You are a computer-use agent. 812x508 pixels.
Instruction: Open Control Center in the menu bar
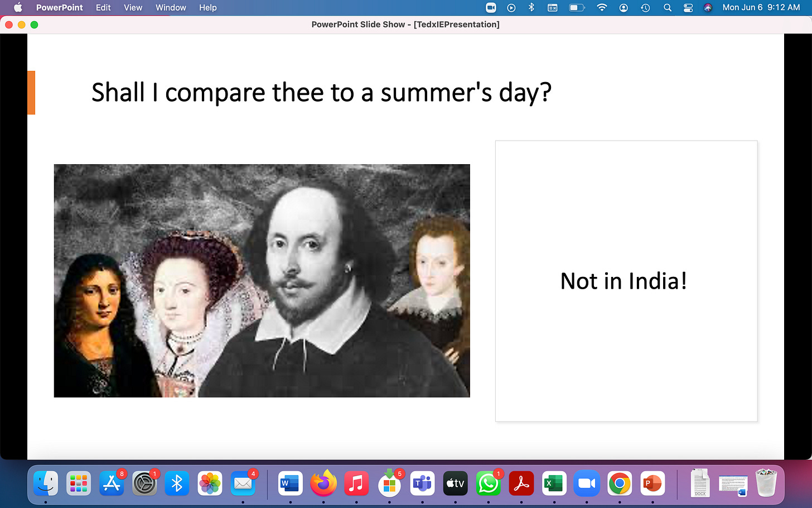688,7
